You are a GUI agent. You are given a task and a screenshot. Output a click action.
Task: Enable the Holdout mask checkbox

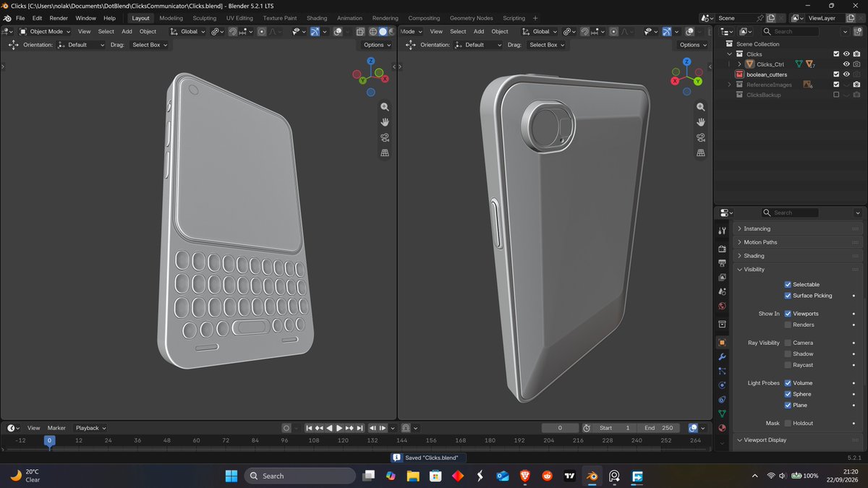(x=788, y=423)
